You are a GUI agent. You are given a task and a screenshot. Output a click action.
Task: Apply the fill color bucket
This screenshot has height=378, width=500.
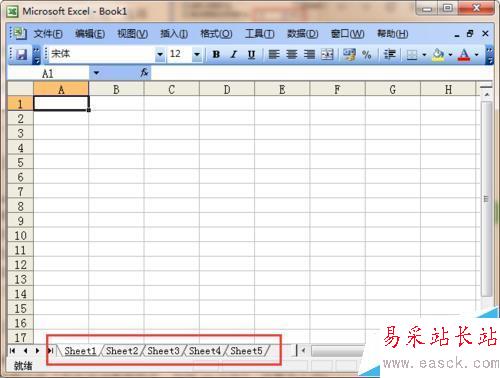coord(438,54)
